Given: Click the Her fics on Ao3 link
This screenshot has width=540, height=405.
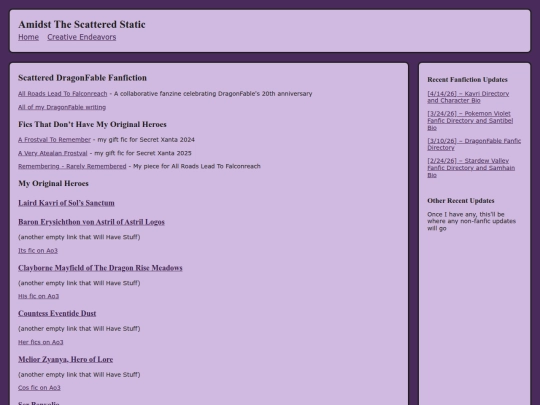Looking at the screenshot, I should [x=41, y=342].
